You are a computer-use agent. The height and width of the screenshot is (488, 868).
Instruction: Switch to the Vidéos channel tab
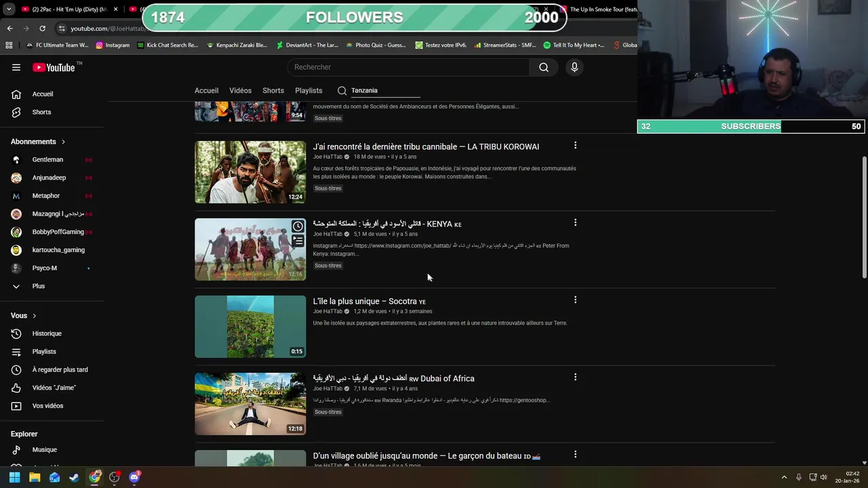click(x=240, y=91)
